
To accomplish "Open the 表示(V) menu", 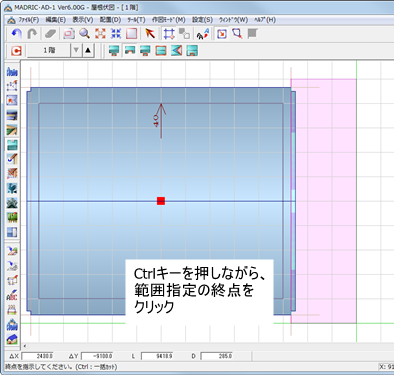I will click(x=83, y=20).
